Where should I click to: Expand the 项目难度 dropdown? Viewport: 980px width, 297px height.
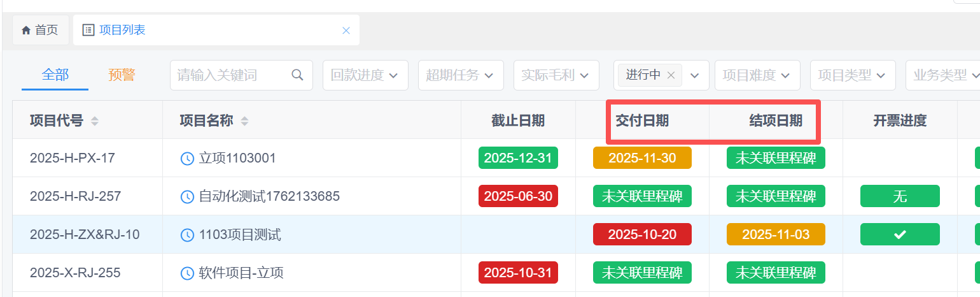[x=757, y=75]
